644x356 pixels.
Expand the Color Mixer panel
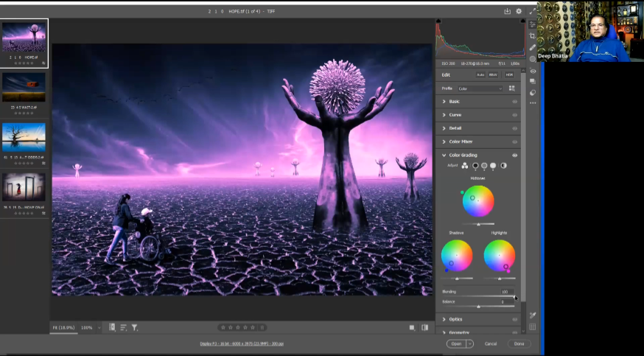pos(461,142)
